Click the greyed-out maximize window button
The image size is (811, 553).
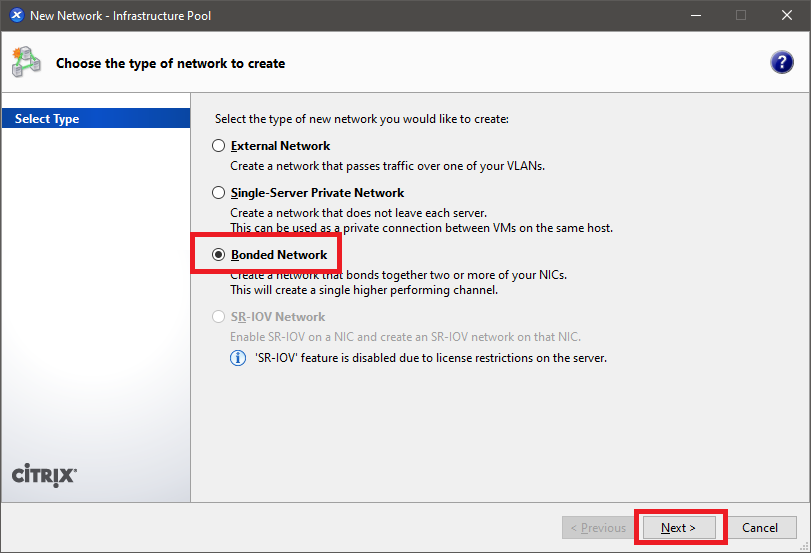click(x=741, y=16)
